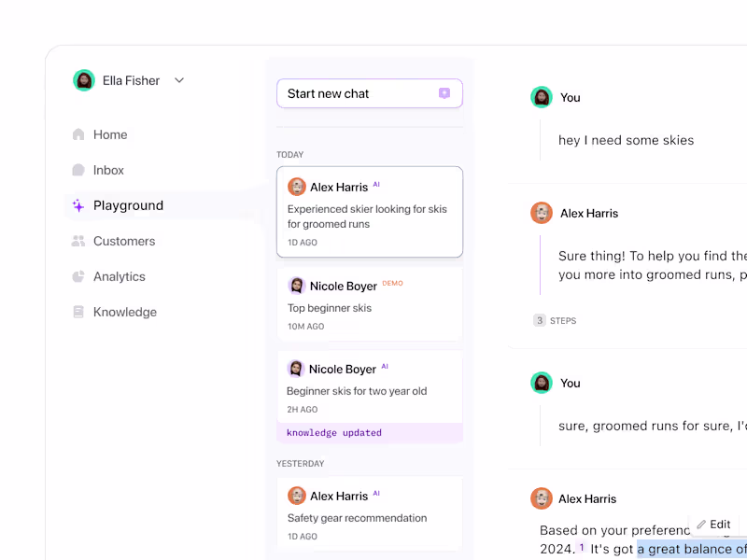This screenshot has width=747, height=560.
Task: Click the Knowledge book icon
Action: 78,312
